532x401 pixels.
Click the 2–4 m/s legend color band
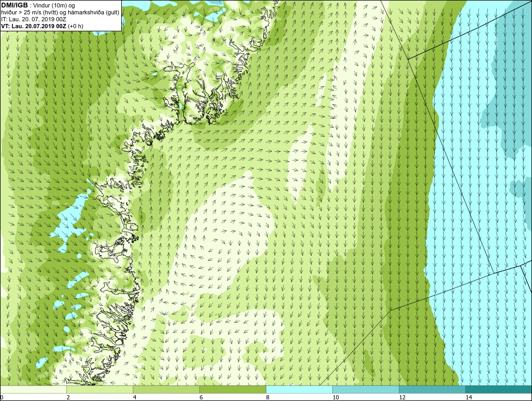pyautogui.click(x=100, y=389)
